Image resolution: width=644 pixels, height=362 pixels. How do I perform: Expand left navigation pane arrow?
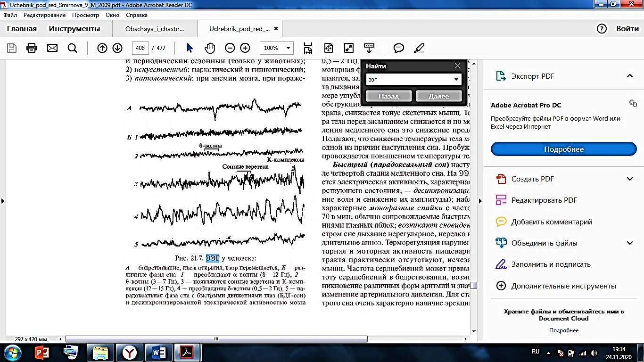[x=3, y=201]
